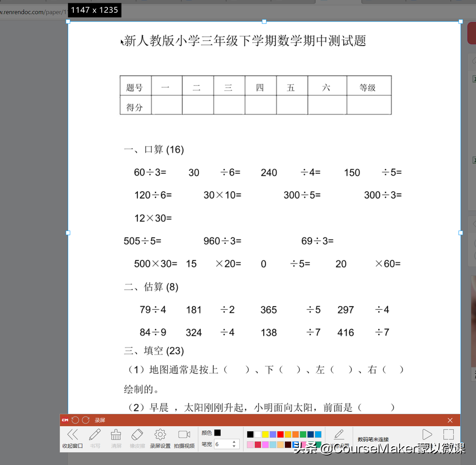
Task: Pick the green swatch in the top row
Action: [303, 434]
